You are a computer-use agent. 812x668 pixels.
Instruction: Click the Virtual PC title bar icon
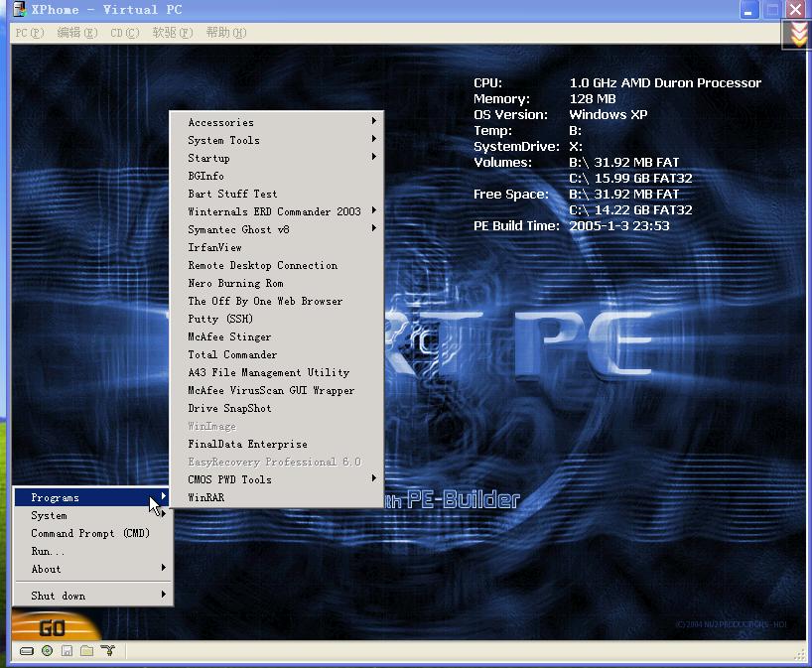[x=19, y=9]
